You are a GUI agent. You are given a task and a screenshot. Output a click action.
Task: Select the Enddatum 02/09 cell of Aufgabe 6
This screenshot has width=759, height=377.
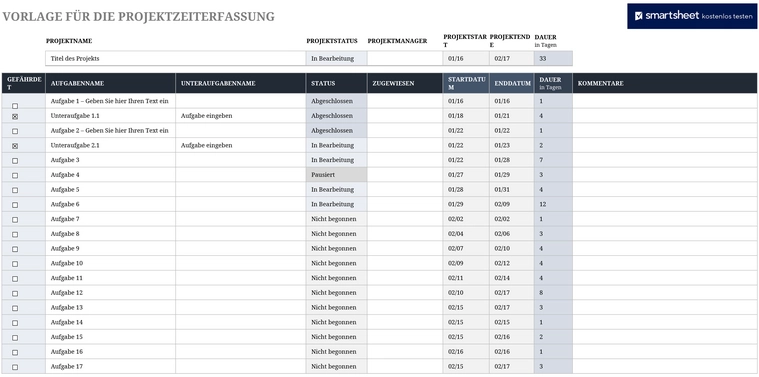coord(512,204)
